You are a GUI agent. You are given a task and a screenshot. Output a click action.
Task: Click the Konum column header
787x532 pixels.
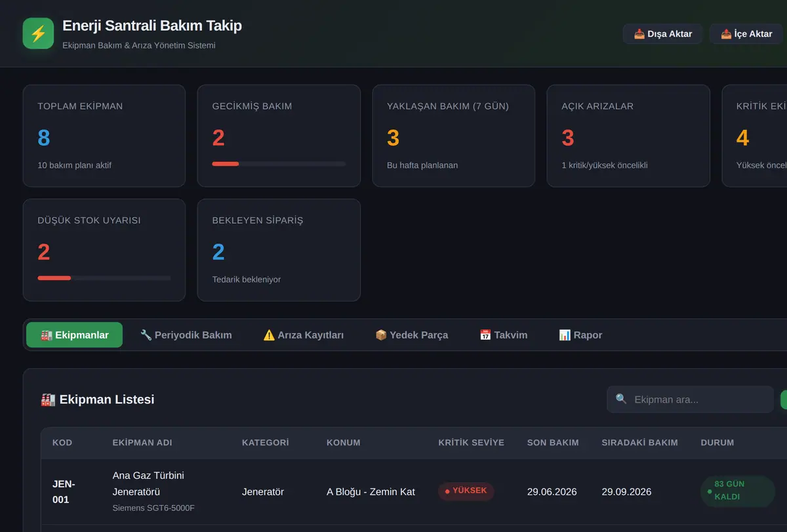[x=344, y=443]
